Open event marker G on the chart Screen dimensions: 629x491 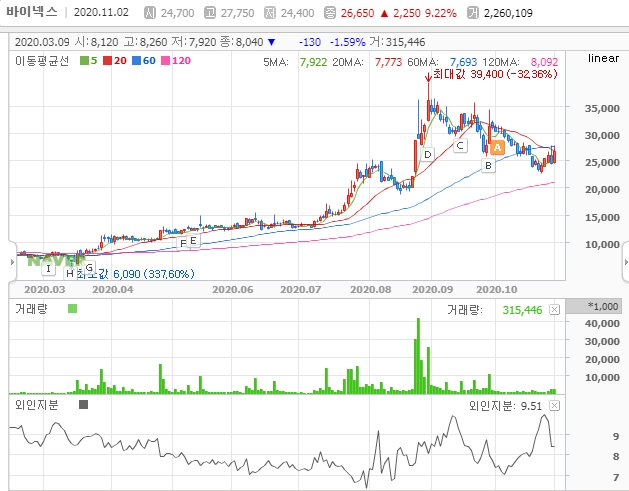tap(89, 267)
